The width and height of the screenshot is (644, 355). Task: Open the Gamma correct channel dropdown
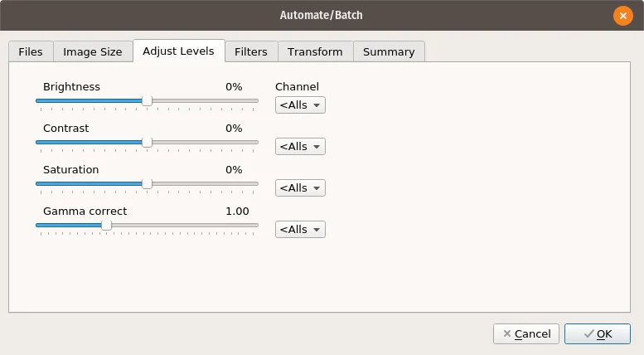[x=300, y=230]
